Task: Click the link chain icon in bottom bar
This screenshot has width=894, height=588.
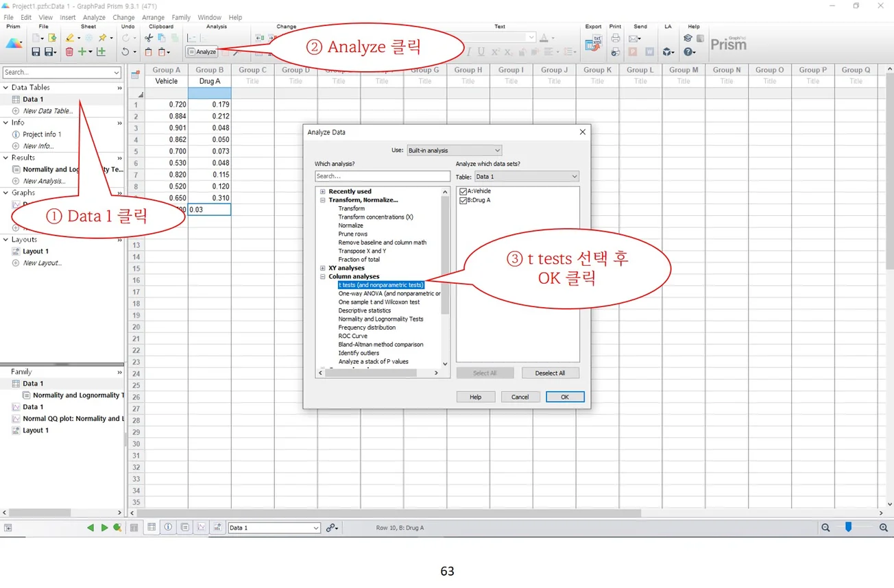Action: click(x=332, y=528)
